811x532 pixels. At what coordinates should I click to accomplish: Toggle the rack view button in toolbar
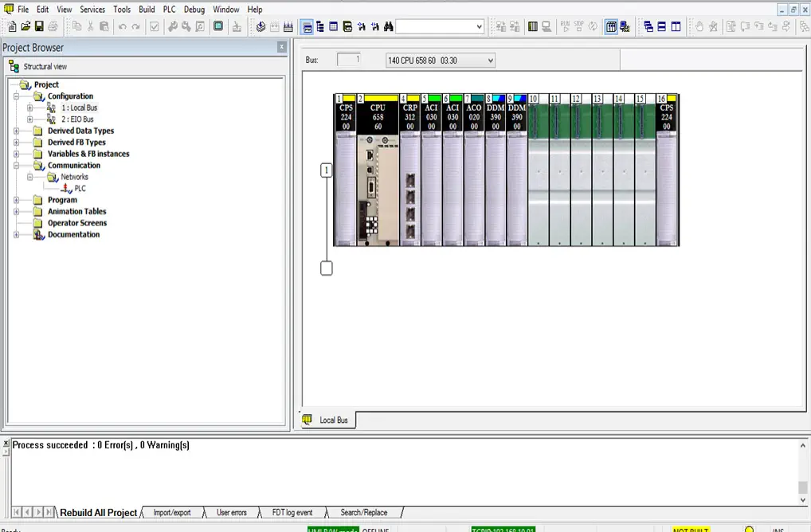tap(611, 26)
